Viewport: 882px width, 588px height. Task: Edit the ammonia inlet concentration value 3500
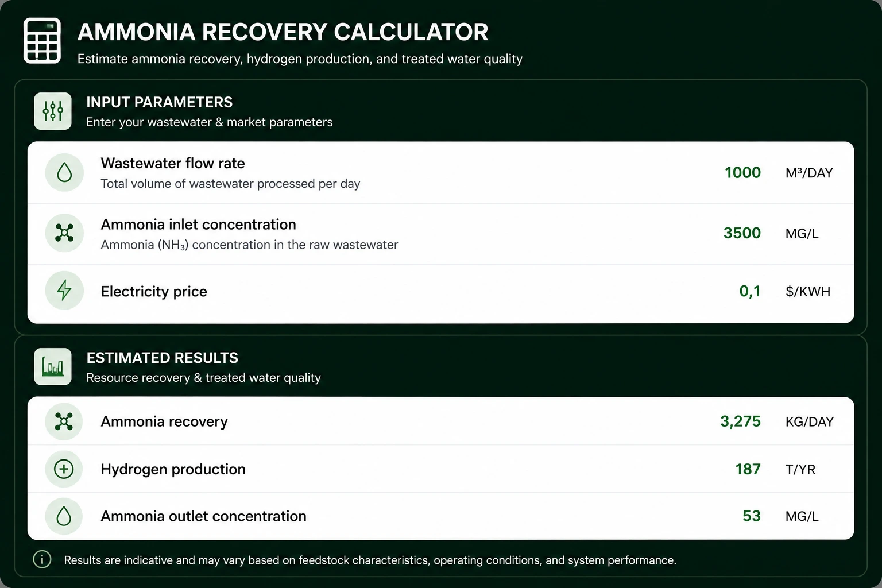point(742,233)
